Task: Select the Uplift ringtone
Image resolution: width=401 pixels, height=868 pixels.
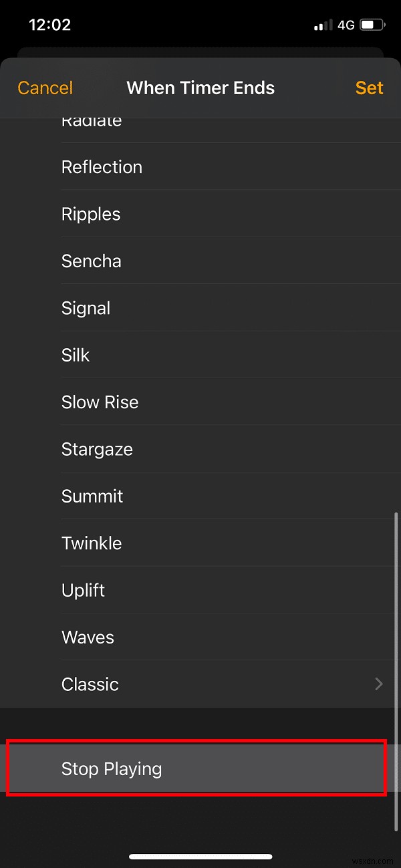Action: point(83,590)
